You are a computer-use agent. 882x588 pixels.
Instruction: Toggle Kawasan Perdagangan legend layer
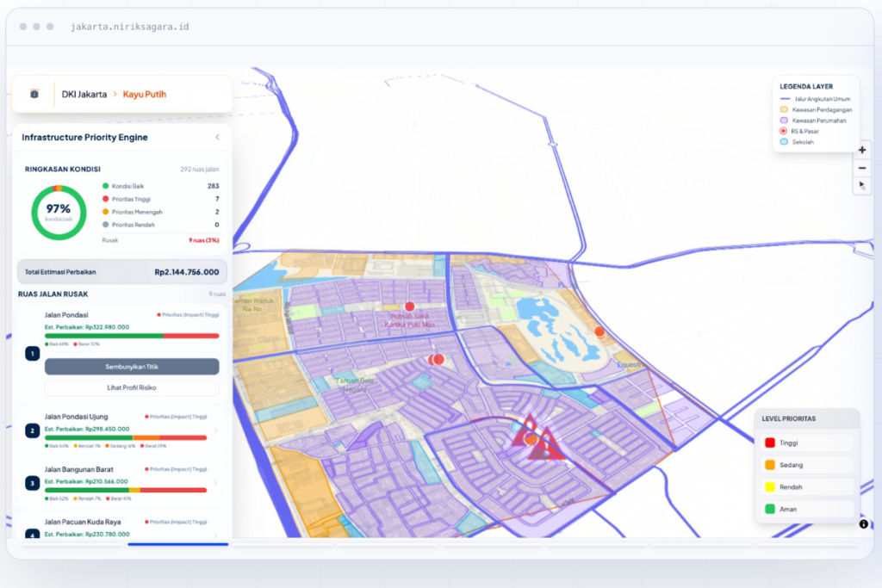(x=817, y=109)
